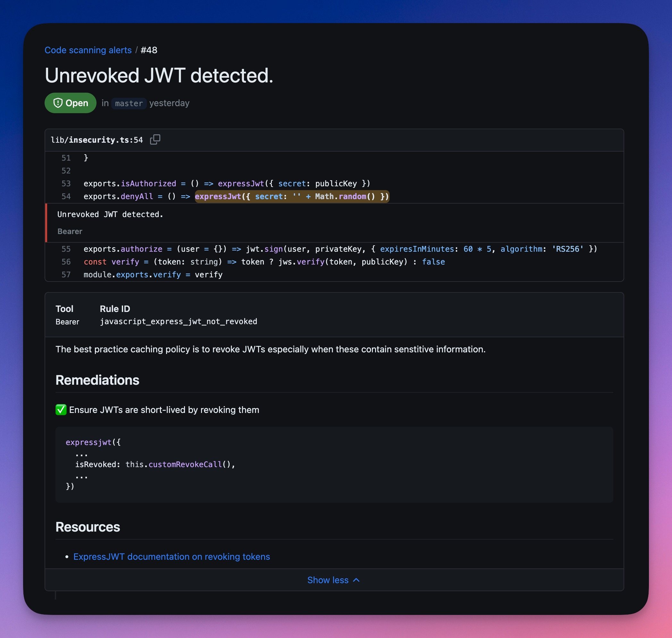Open the Code scanning alerts breadcrumb link

point(88,50)
